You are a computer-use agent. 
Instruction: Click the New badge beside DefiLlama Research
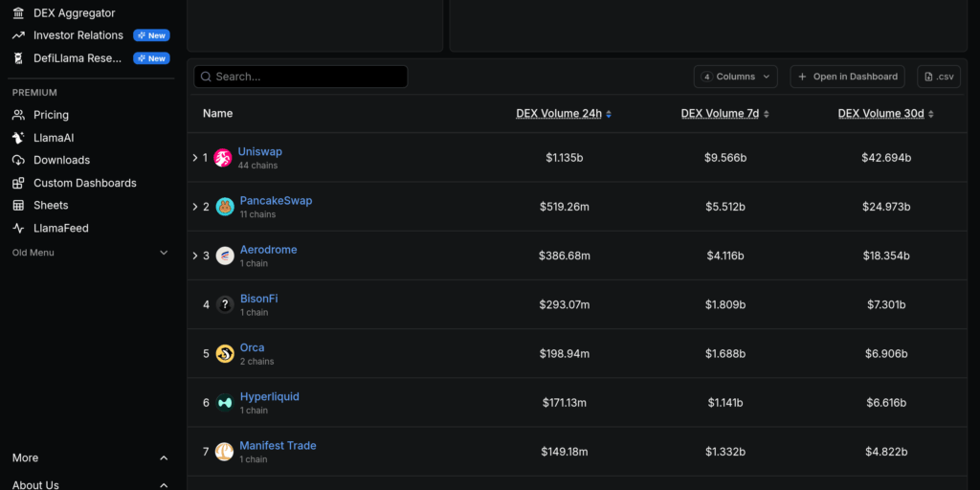pos(152,58)
